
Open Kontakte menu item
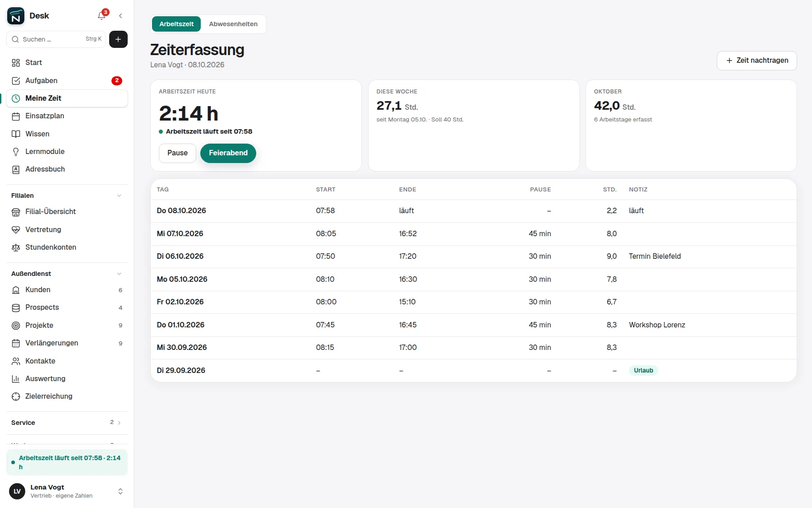tap(67, 361)
